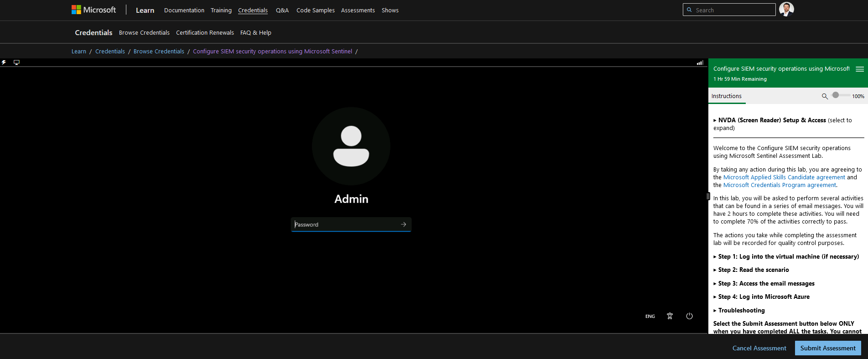Click the Learn brand link
868x359 pixels.
click(145, 10)
